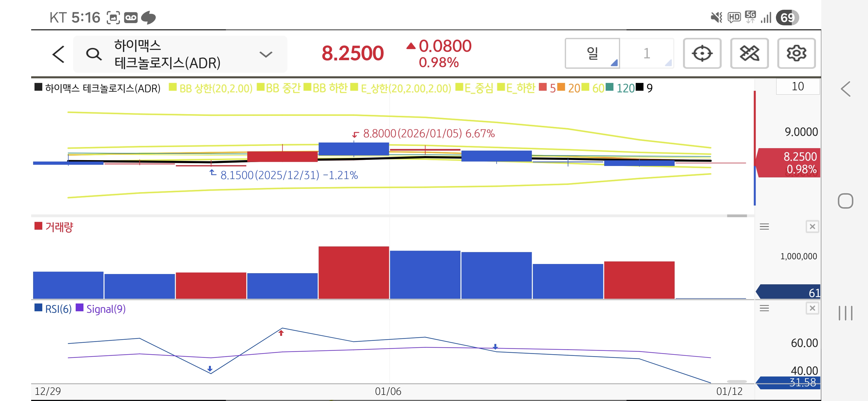Open the interval value 1 dropdown
This screenshot has height=401, width=868.
coord(647,53)
